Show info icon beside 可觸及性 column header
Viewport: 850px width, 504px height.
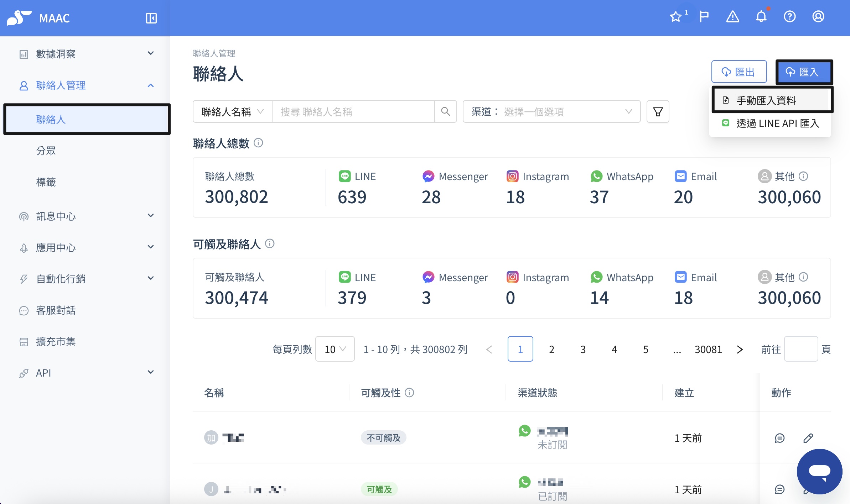tap(409, 392)
